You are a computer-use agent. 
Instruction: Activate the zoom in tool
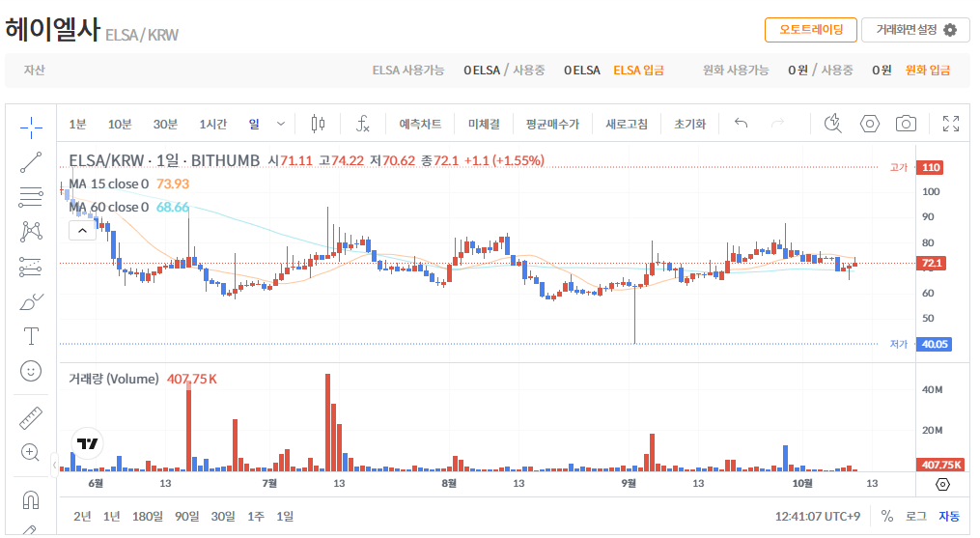coord(31,452)
